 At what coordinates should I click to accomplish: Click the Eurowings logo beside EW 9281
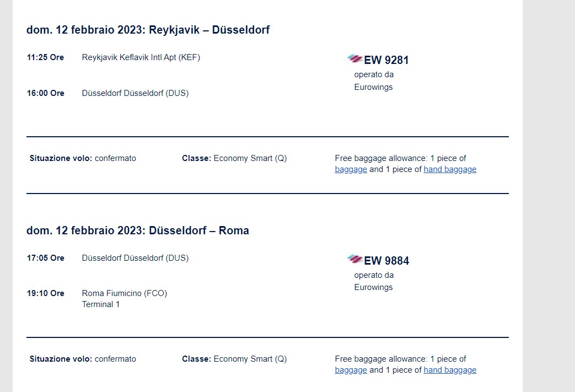pos(354,58)
